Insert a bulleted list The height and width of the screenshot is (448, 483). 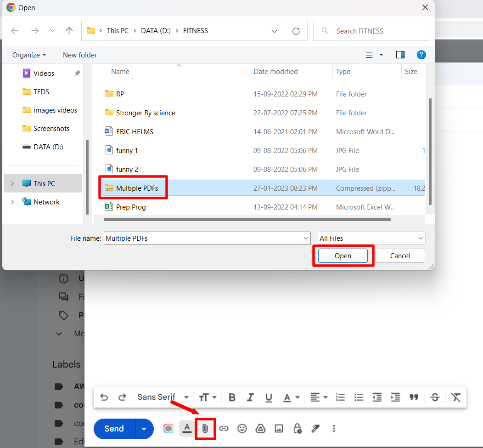click(359, 397)
